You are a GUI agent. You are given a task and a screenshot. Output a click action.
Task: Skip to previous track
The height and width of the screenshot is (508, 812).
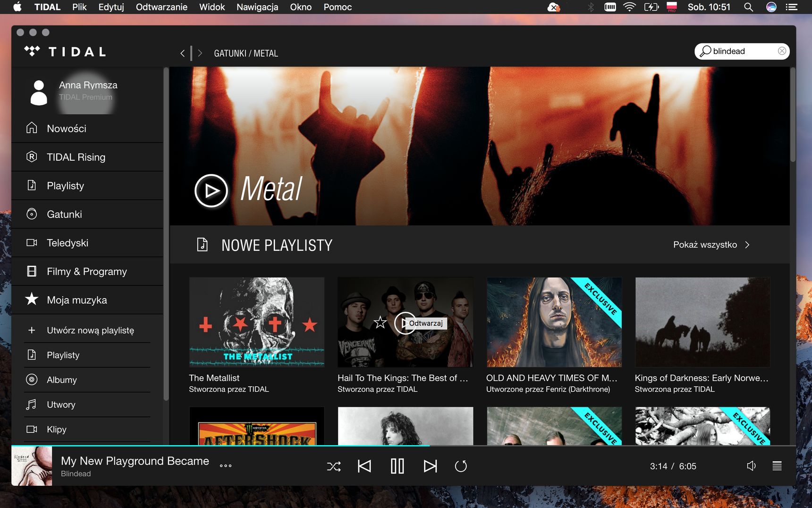(x=364, y=466)
